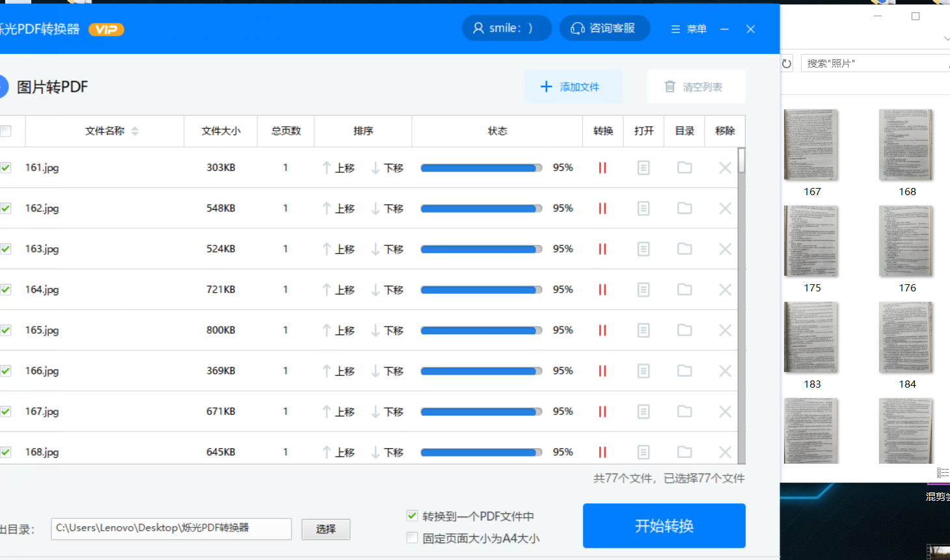Screen dimensions: 950x560
Task: Enable fixed A4 page size option
Action: pyautogui.click(x=412, y=538)
